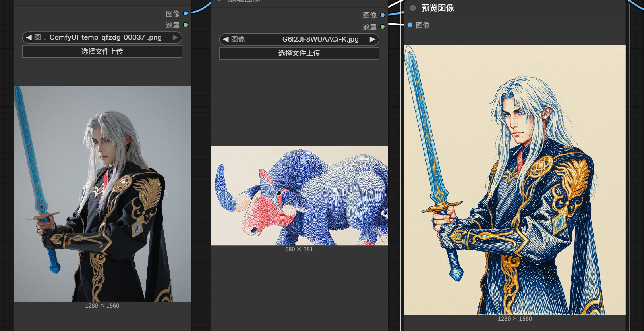
Task: Click the green 遮罩 output port on the G6l2JF8WUAACi-K.jpg node
Action: pos(383,27)
